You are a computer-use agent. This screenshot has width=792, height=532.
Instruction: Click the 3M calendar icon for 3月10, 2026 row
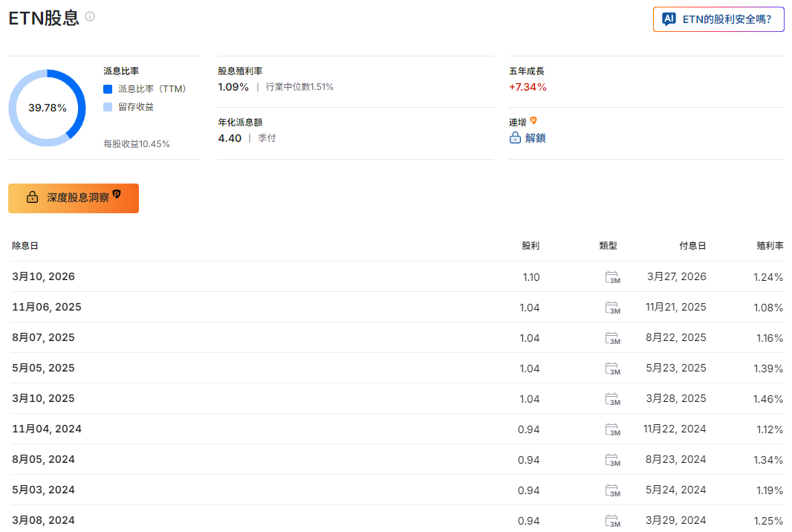tap(612, 277)
